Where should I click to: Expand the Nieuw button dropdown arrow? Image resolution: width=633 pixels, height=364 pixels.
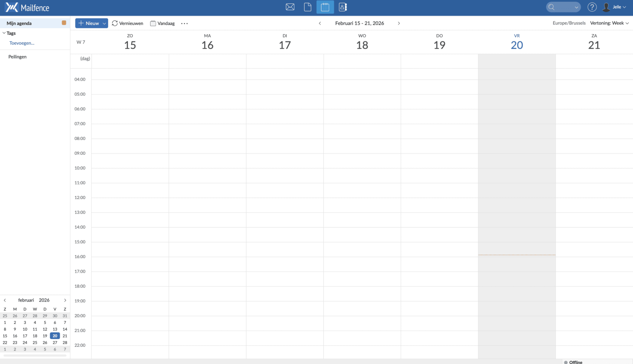coord(104,24)
